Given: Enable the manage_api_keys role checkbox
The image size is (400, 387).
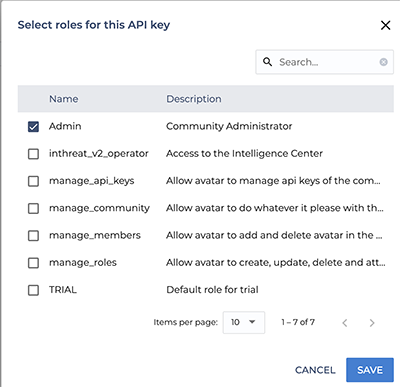Looking at the screenshot, I should pyautogui.click(x=33, y=181).
